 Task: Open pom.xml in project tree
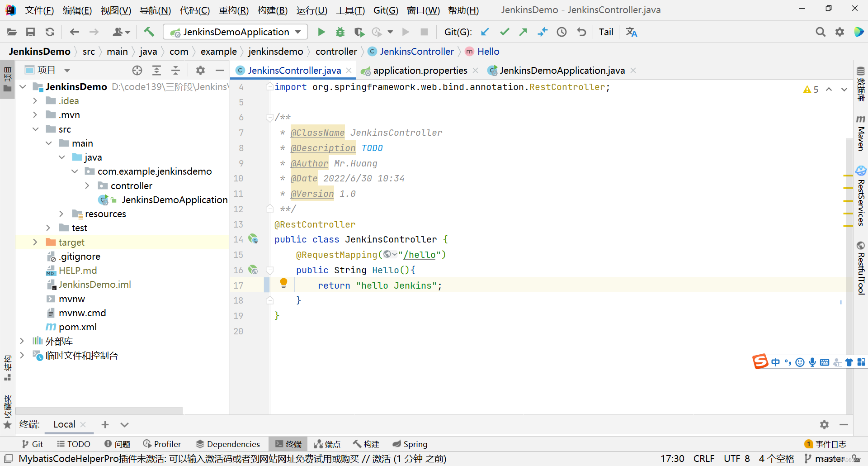[77, 327]
